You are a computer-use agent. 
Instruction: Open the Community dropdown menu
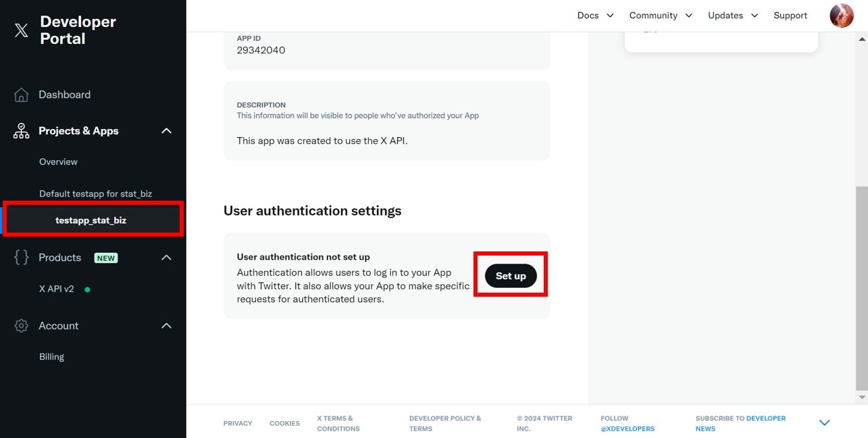(661, 16)
